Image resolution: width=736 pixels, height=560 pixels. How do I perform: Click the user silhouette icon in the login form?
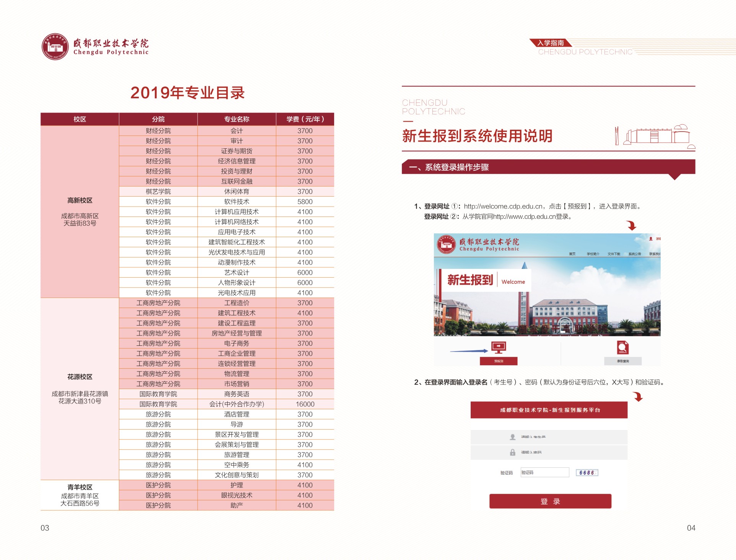click(512, 437)
